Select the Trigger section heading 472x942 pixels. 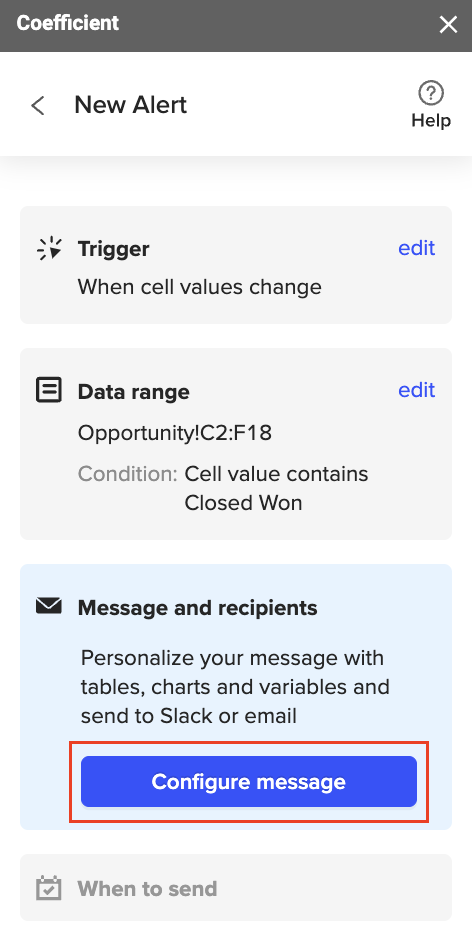pos(113,249)
